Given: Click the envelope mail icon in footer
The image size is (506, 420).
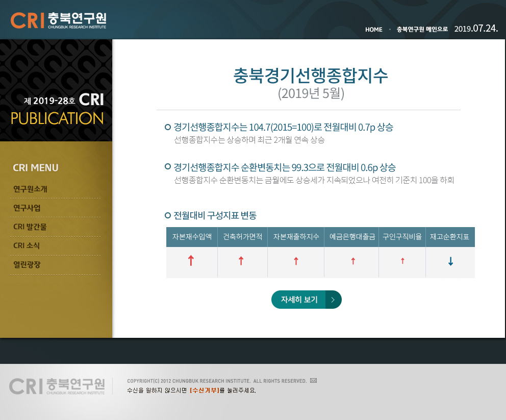Looking at the screenshot, I should (313, 381).
